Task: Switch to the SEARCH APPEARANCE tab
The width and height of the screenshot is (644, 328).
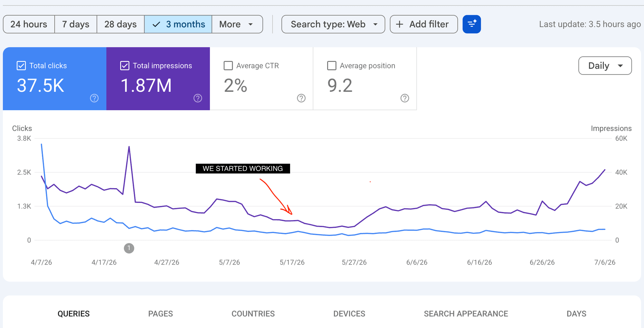Action: pyautogui.click(x=466, y=314)
